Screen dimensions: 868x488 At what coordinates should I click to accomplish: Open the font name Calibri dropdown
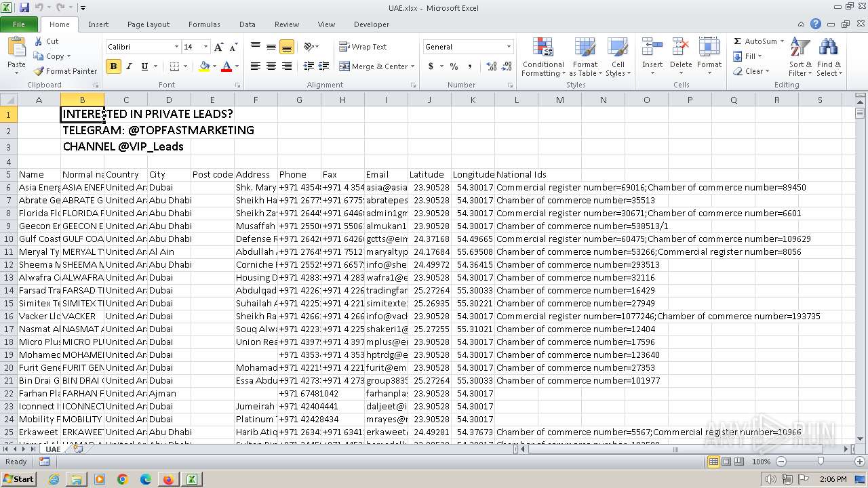[176, 47]
